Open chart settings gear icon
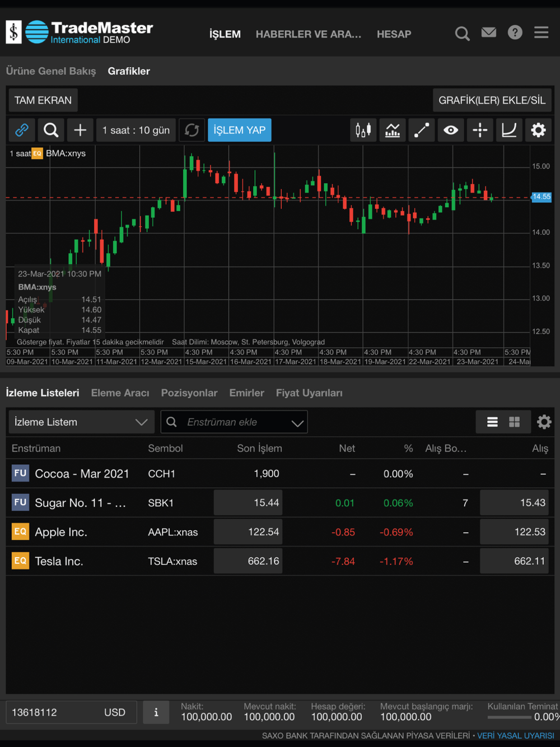The width and height of the screenshot is (560, 747). 538,130
